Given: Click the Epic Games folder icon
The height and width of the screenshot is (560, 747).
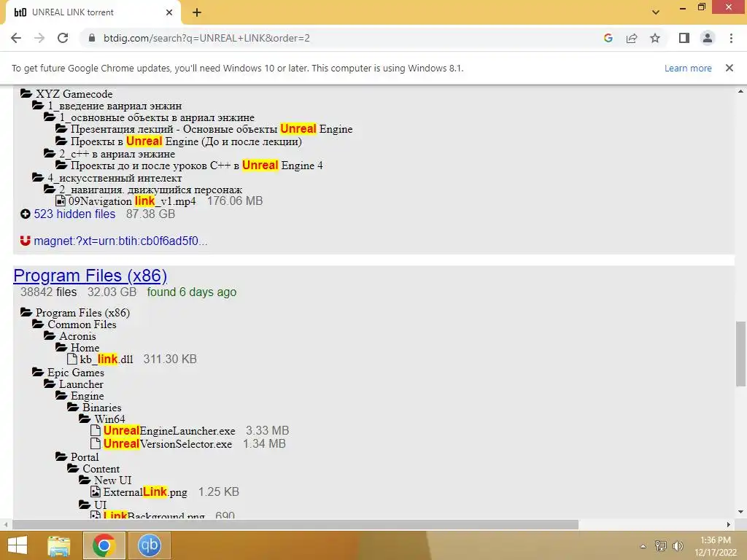Looking at the screenshot, I should click(x=38, y=372).
